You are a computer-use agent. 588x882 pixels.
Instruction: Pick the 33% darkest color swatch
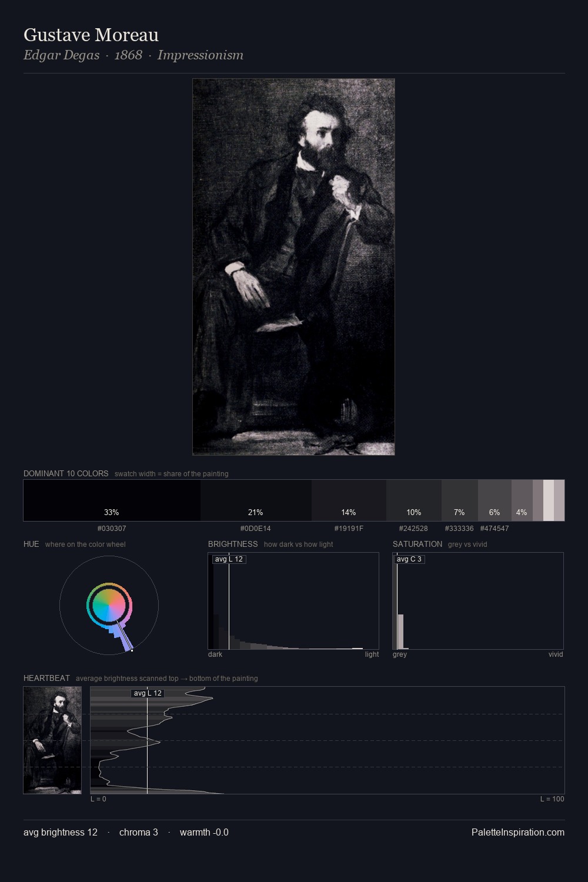pyautogui.click(x=112, y=500)
